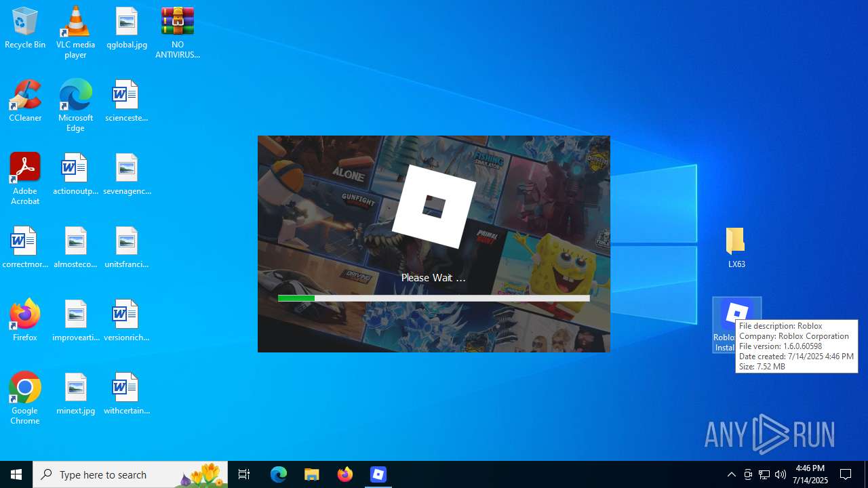This screenshot has width=868, height=488.
Task: Select the Firefox desktop shortcut
Action: click(x=25, y=321)
